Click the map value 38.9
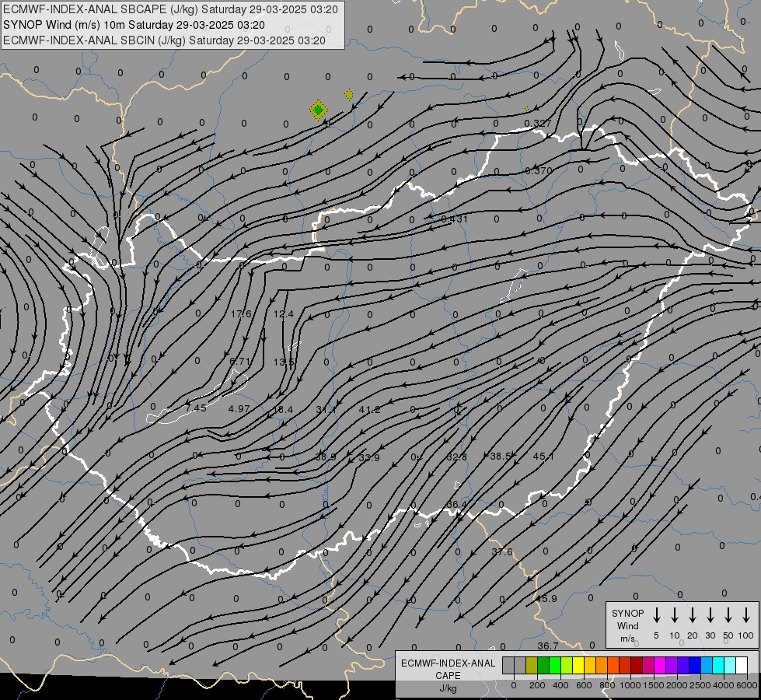Image resolution: width=761 pixels, height=700 pixels. click(x=325, y=457)
